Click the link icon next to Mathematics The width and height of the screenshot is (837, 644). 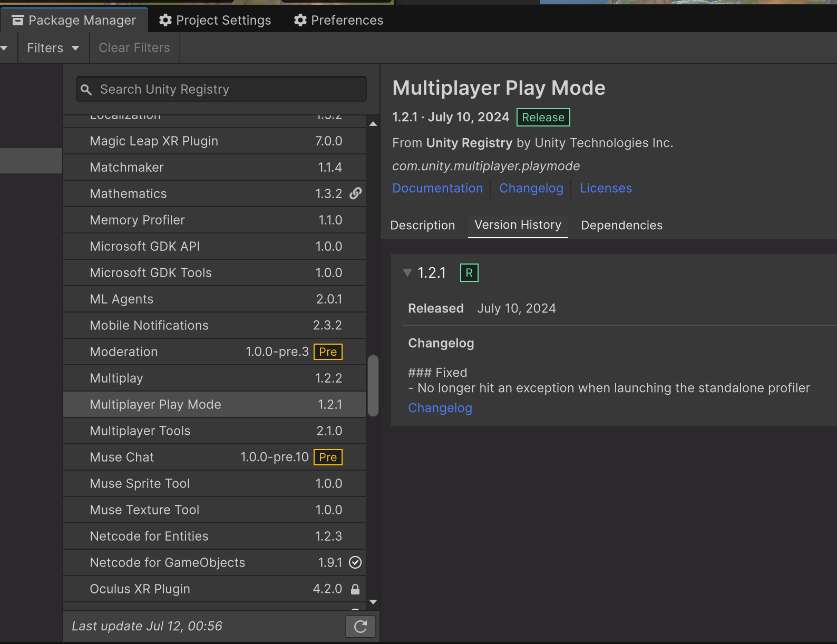(x=356, y=193)
